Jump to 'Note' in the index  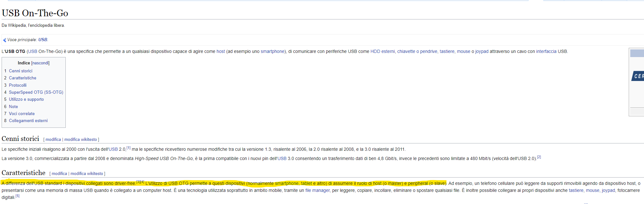(13, 107)
